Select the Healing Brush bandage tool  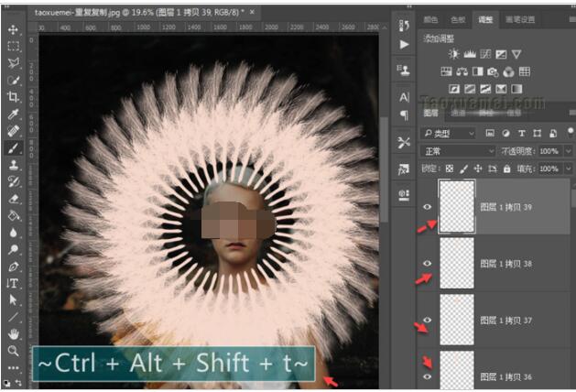(x=13, y=131)
